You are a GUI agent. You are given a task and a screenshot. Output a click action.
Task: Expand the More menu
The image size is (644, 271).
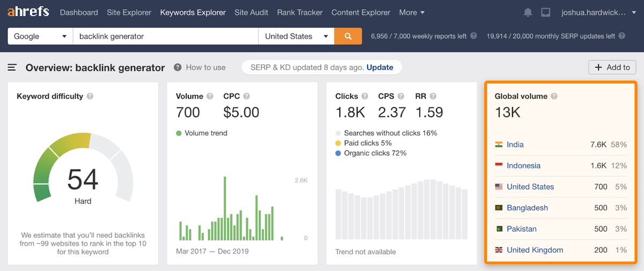pos(412,12)
